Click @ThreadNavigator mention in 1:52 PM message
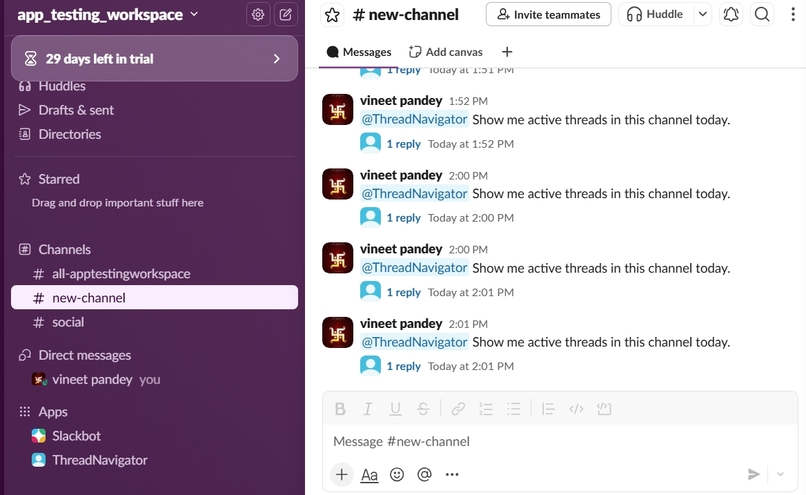Image resolution: width=806 pixels, height=495 pixels. point(414,119)
